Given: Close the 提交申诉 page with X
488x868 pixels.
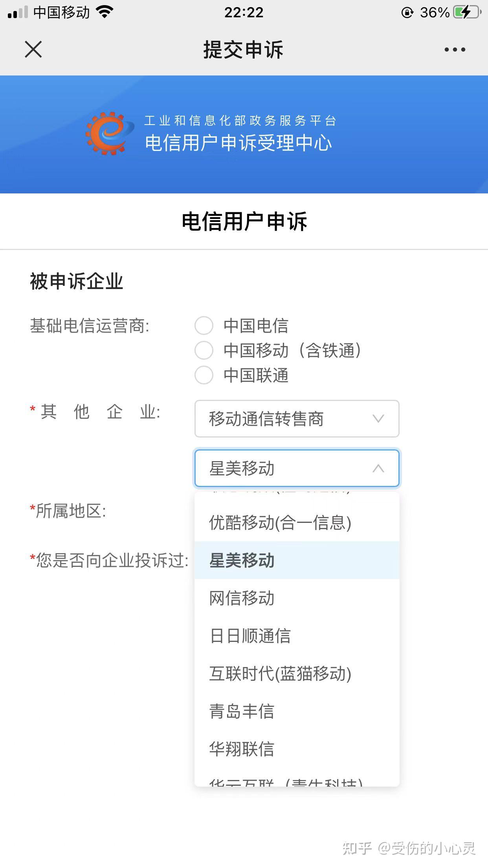Looking at the screenshot, I should [33, 50].
